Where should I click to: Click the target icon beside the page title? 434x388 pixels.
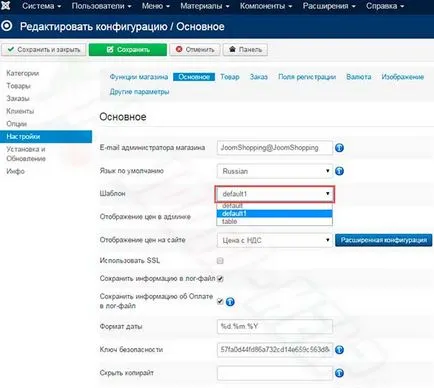(7, 26)
